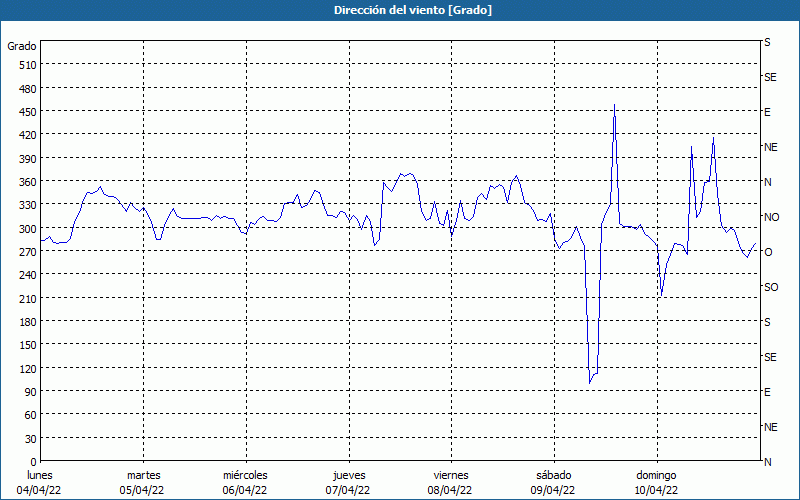Image resolution: width=800 pixels, height=500 pixels.
Task: Select the 510 value on the degree axis
Action: click(28, 65)
